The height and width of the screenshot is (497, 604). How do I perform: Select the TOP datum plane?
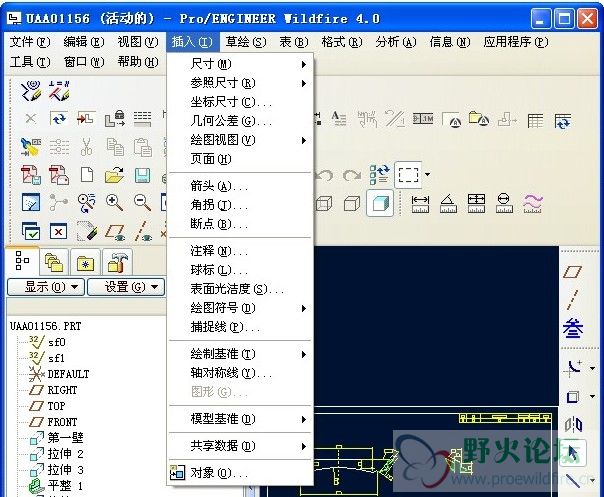(48, 406)
